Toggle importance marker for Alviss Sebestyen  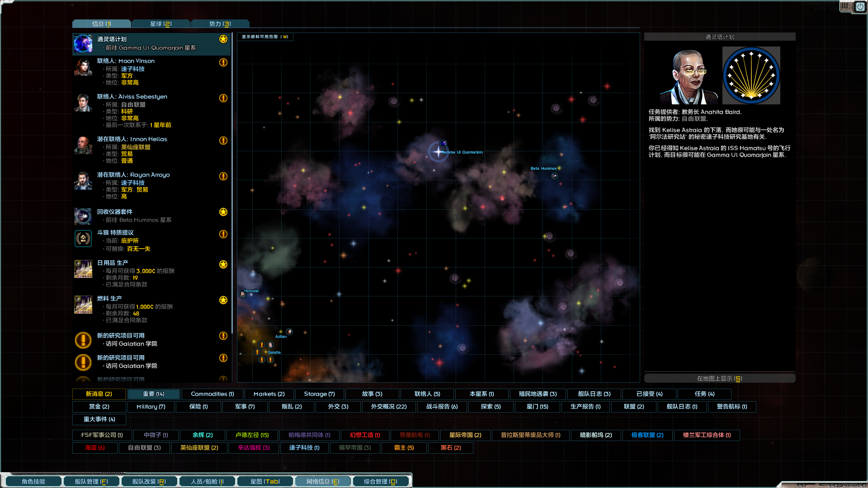point(223,98)
